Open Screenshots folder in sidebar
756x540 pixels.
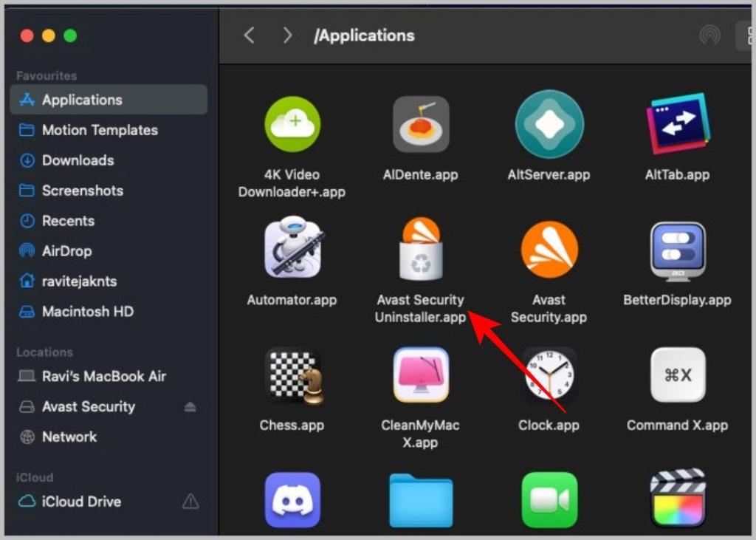point(109,191)
